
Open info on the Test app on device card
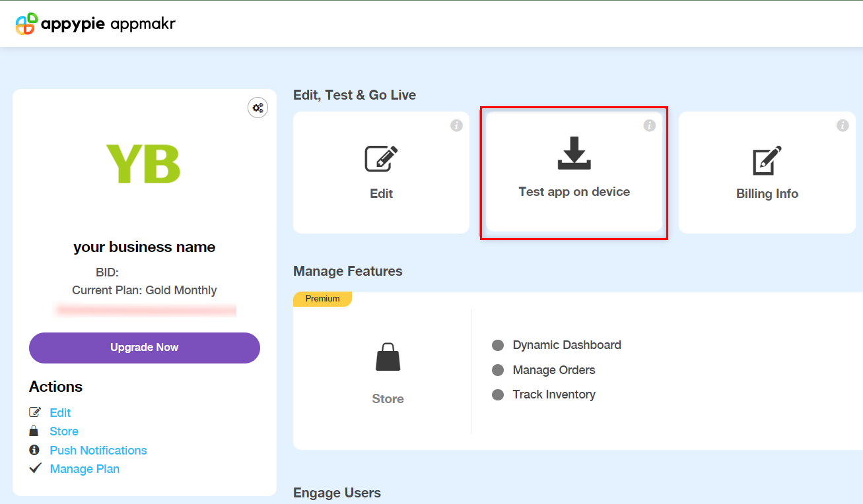pyautogui.click(x=649, y=125)
